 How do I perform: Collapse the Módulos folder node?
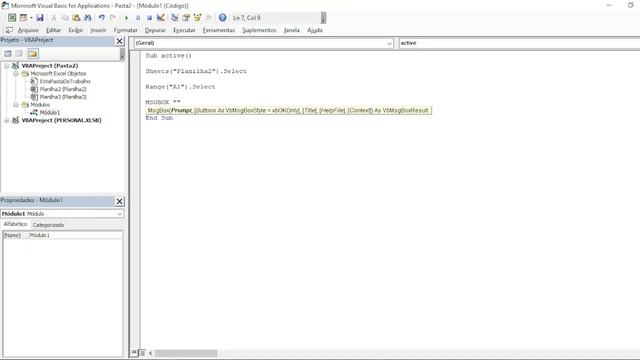(16, 105)
